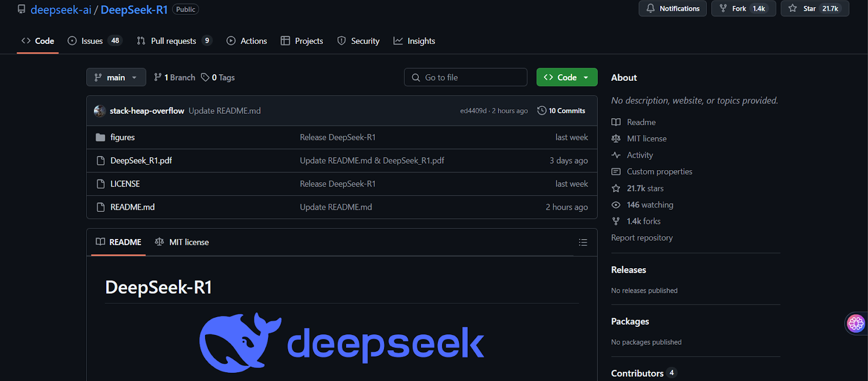
Task: View the 1 Branch link
Action: [x=175, y=78]
